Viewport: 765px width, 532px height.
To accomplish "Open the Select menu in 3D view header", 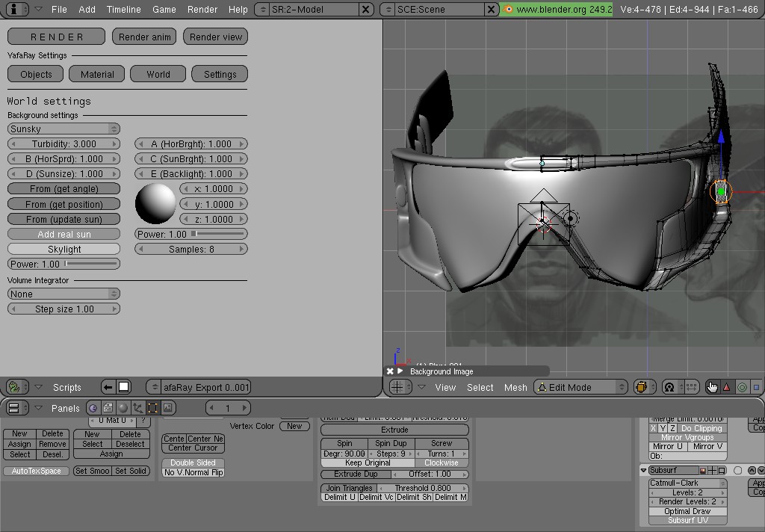I will click(480, 387).
